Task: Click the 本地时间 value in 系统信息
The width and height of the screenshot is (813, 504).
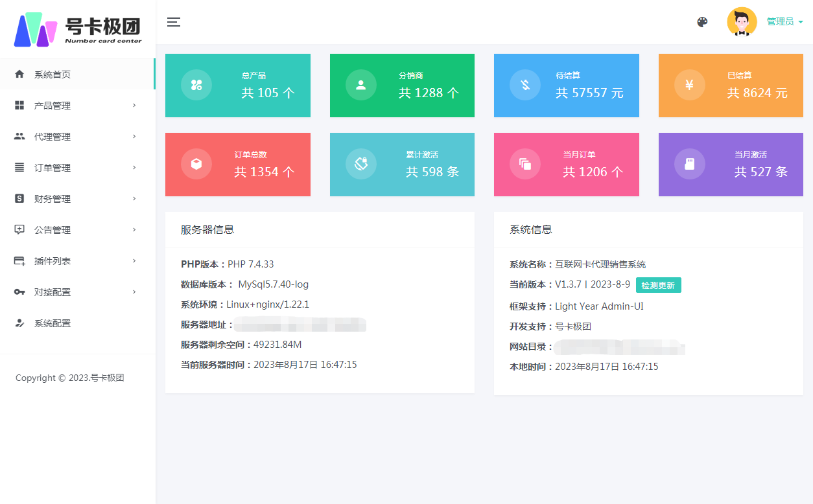Action: point(607,367)
